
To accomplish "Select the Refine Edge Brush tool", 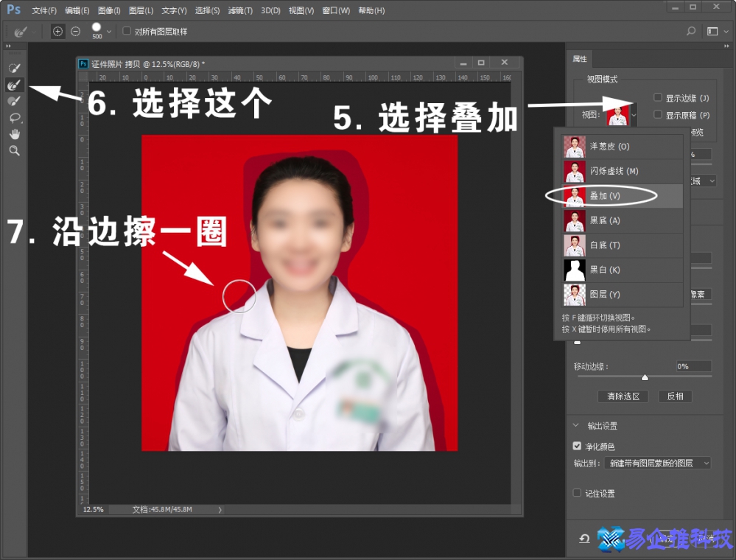I will [15, 85].
